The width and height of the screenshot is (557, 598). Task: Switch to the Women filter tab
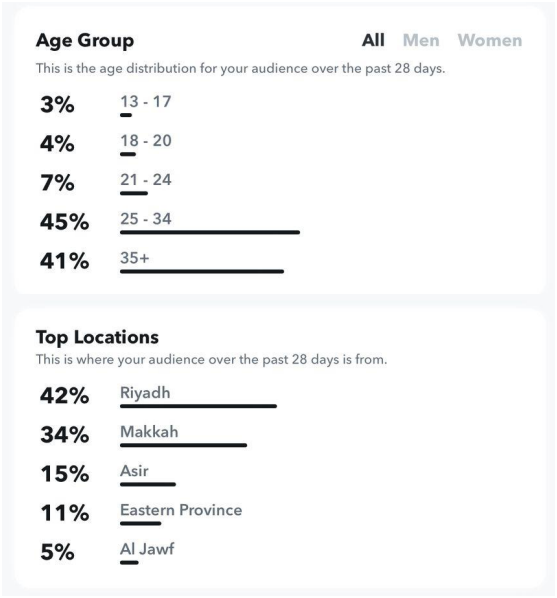click(490, 40)
